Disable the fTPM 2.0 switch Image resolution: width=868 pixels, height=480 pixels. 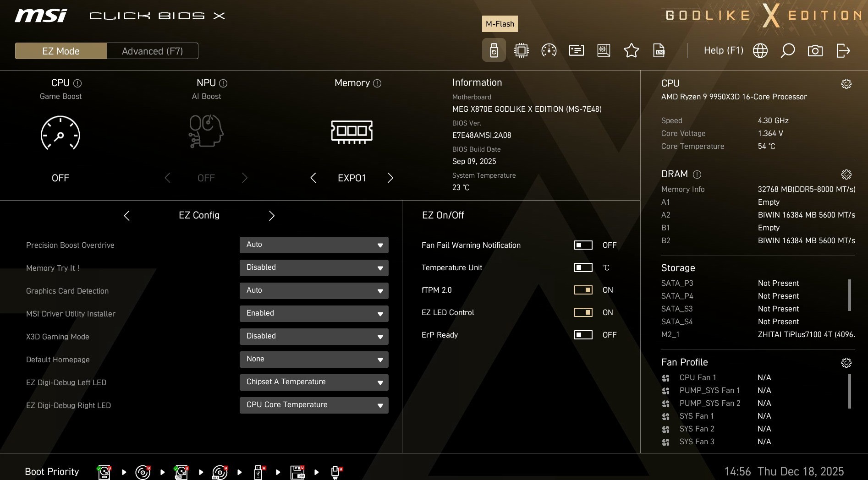583,290
